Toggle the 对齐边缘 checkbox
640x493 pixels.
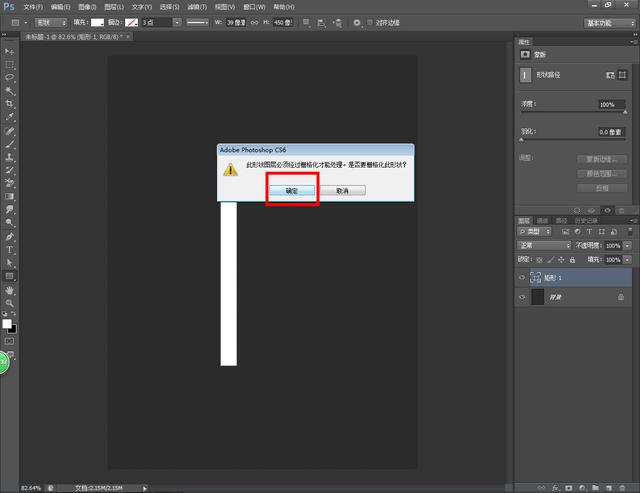369,21
